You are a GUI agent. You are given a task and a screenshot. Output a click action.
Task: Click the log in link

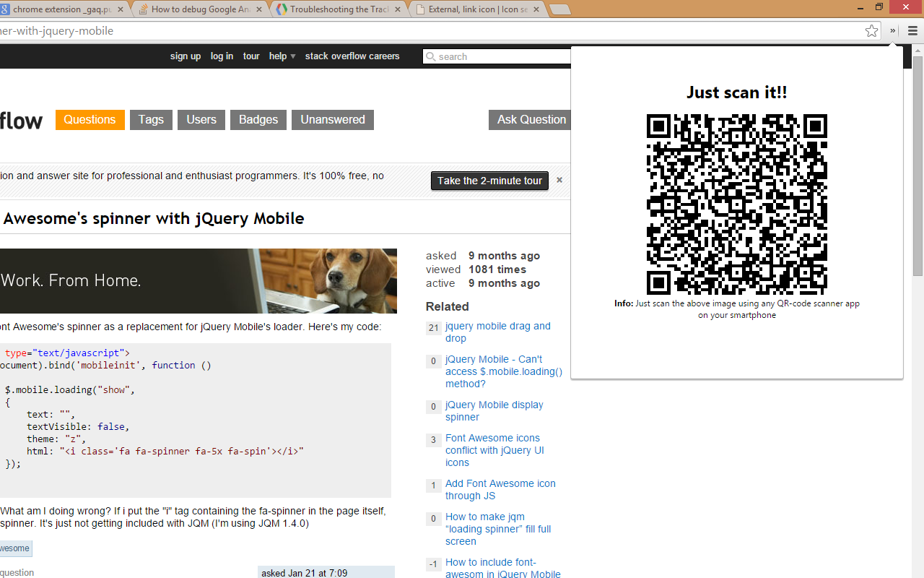(222, 56)
